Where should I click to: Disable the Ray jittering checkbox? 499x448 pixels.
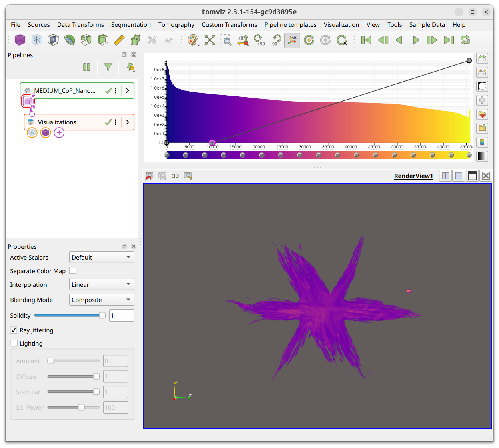click(14, 330)
